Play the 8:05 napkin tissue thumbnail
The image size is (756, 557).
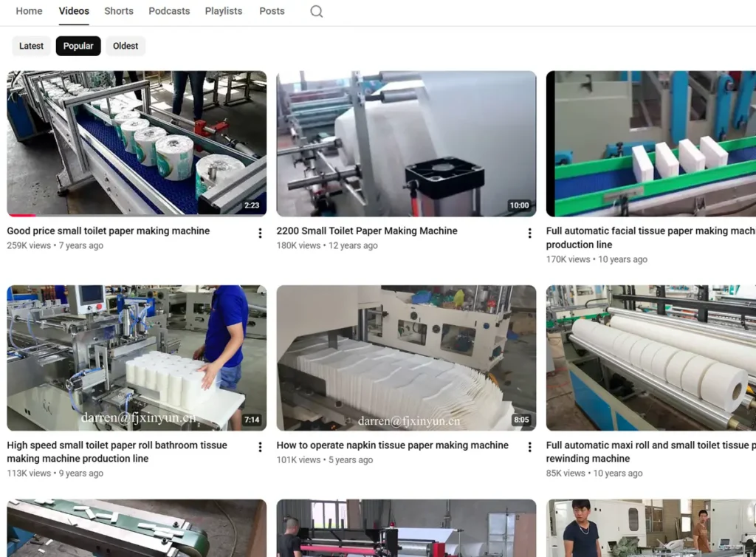tap(406, 358)
